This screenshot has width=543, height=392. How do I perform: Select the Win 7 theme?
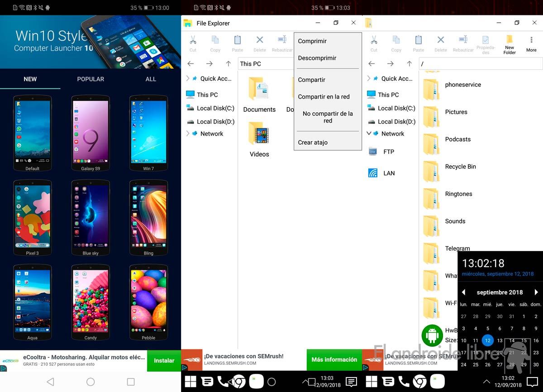(148, 133)
